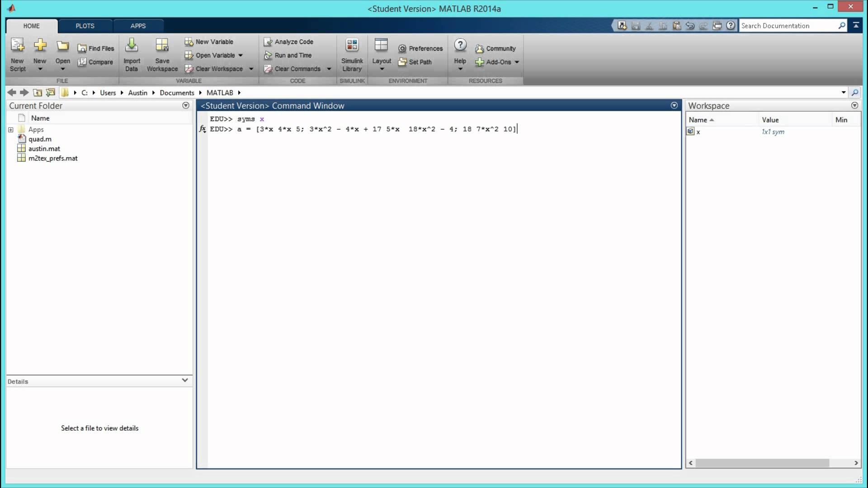The height and width of the screenshot is (488, 868).
Task: Click Users in the path breadcrumb
Action: pyautogui.click(x=108, y=93)
